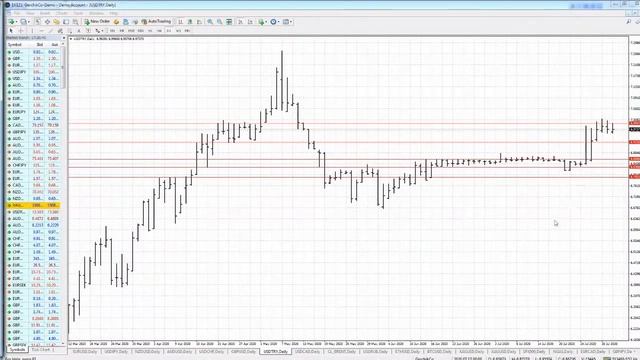Viewport: 640px width, 360px height.
Task: Toggle AutoTrading on or off
Action: (156, 21)
